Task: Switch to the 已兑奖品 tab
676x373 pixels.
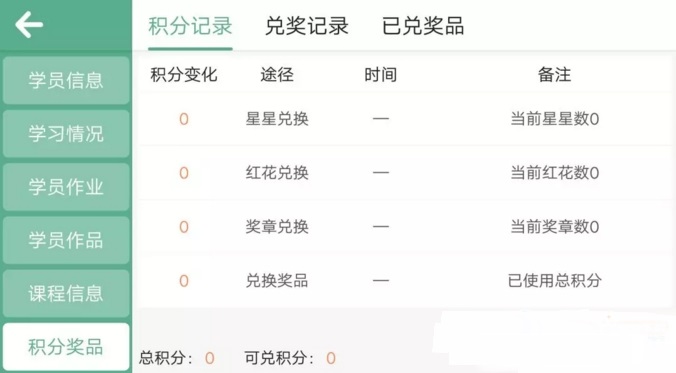Action: pyautogui.click(x=423, y=26)
